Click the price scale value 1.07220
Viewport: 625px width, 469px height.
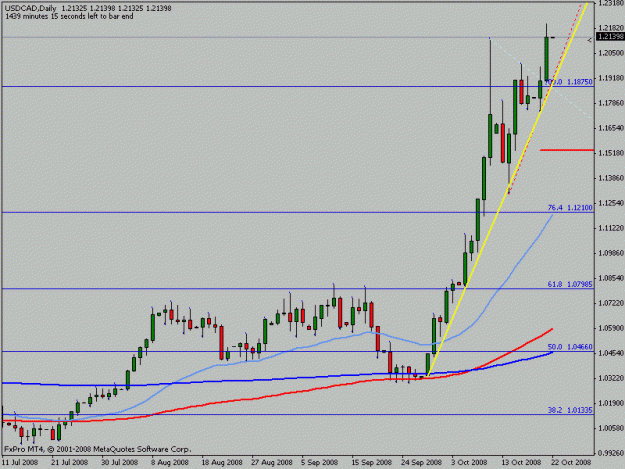pyautogui.click(x=611, y=303)
